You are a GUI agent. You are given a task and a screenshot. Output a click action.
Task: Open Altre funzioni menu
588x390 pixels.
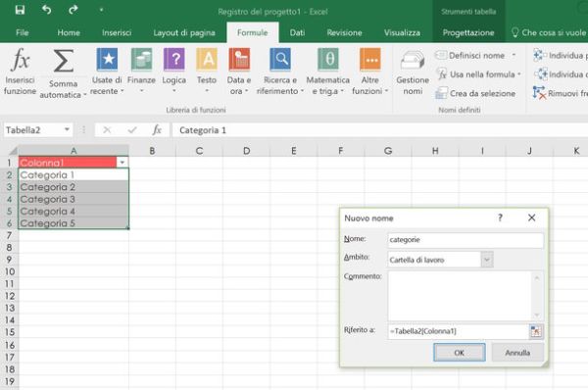point(370,72)
